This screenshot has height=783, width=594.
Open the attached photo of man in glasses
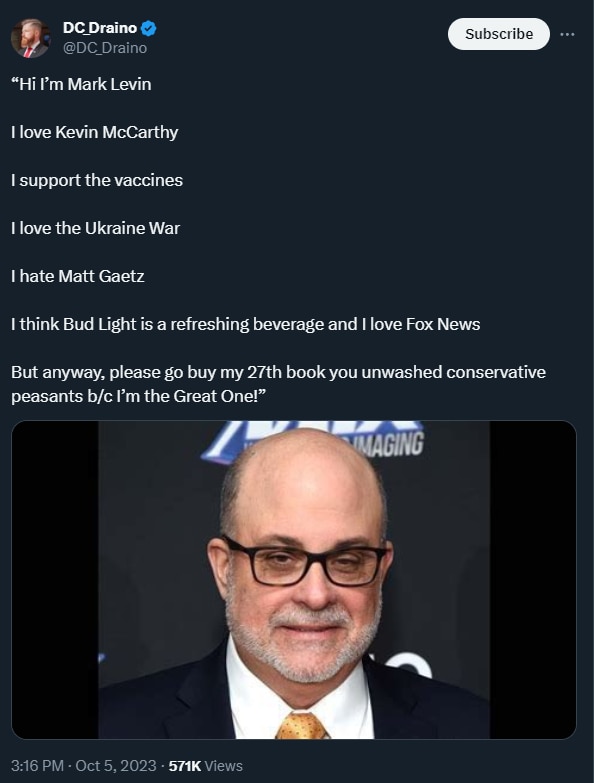click(x=294, y=580)
